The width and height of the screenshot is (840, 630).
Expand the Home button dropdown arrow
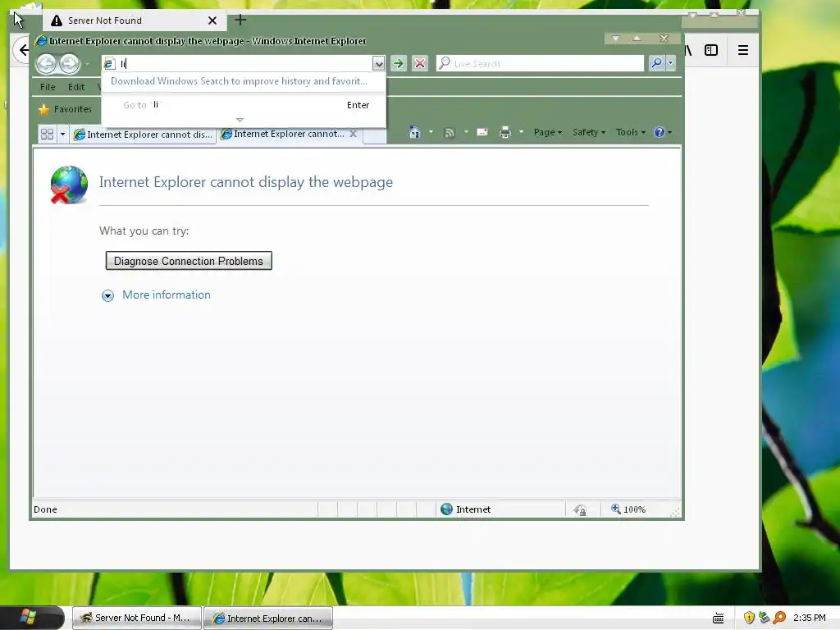tap(431, 132)
